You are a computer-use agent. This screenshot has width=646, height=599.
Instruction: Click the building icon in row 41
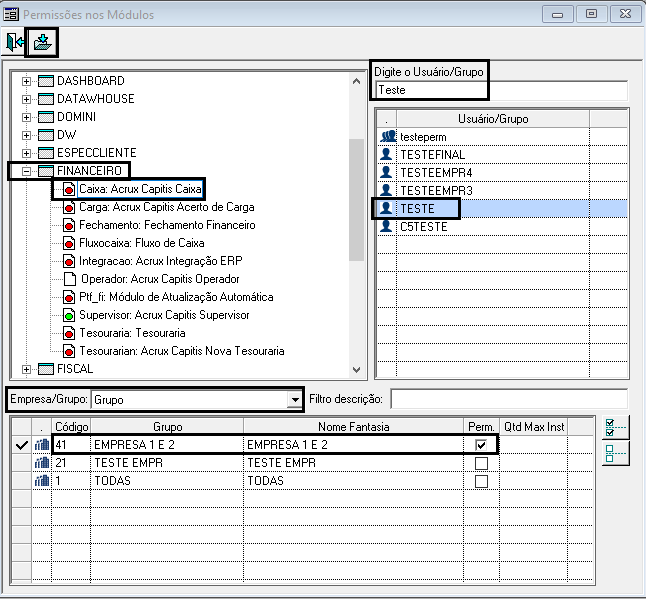click(42, 445)
